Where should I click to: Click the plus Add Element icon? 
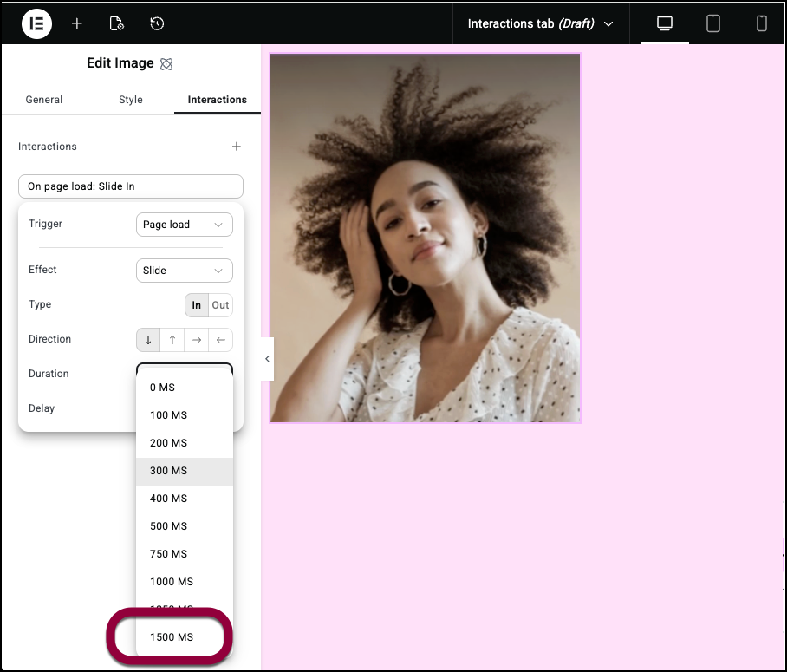click(77, 23)
